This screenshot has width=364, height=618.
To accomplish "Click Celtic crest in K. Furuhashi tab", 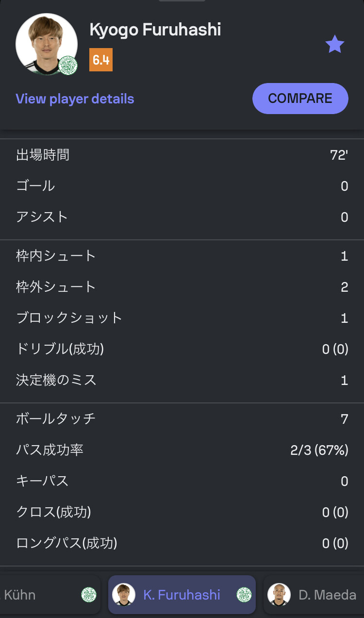I will click(x=244, y=595).
